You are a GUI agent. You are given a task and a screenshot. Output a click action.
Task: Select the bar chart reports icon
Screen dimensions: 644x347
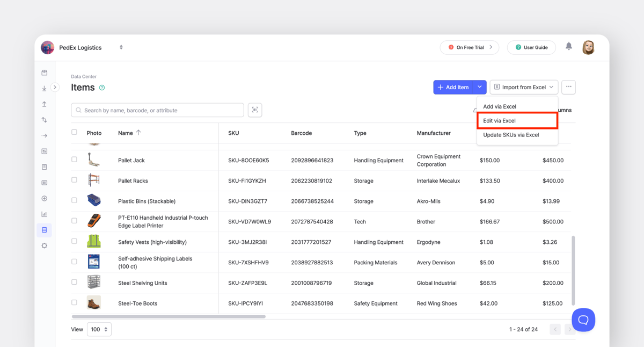coord(44,214)
